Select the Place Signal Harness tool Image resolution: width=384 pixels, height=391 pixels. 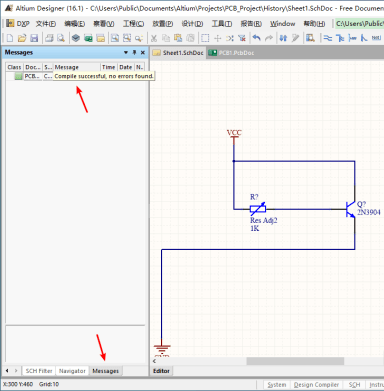(x=352, y=38)
